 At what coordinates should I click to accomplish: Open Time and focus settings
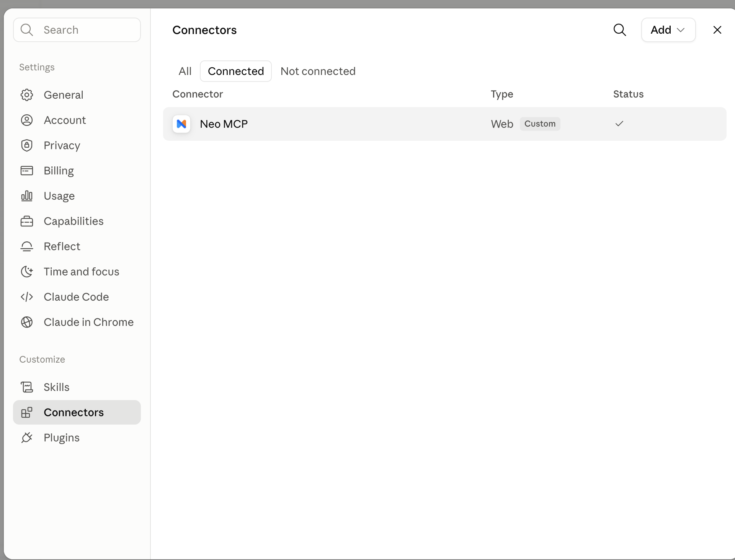77,272
